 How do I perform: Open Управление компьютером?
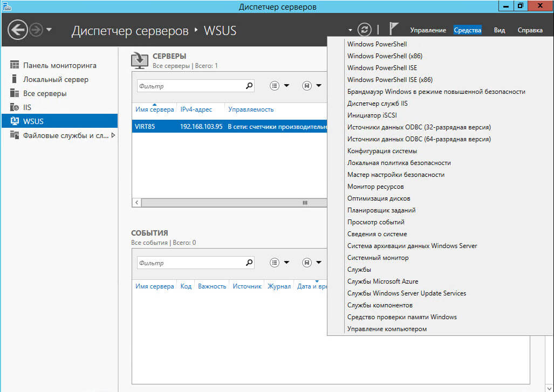(x=387, y=329)
